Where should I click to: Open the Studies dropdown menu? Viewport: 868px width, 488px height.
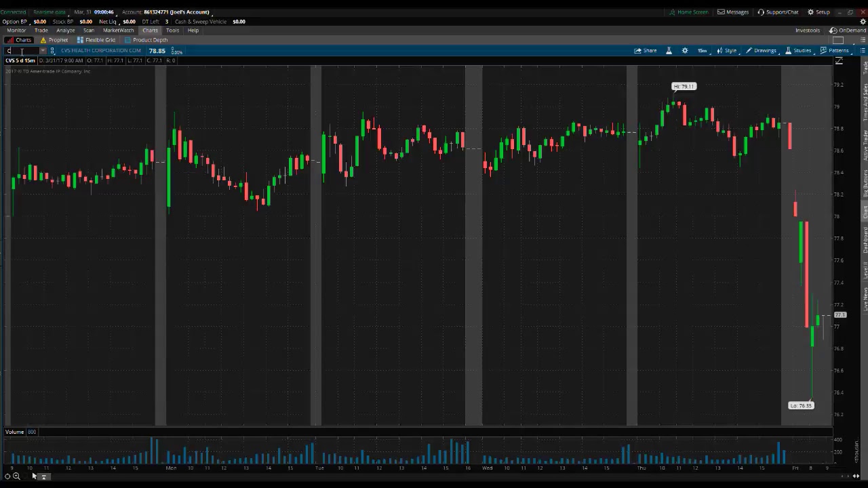tap(798, 51)
